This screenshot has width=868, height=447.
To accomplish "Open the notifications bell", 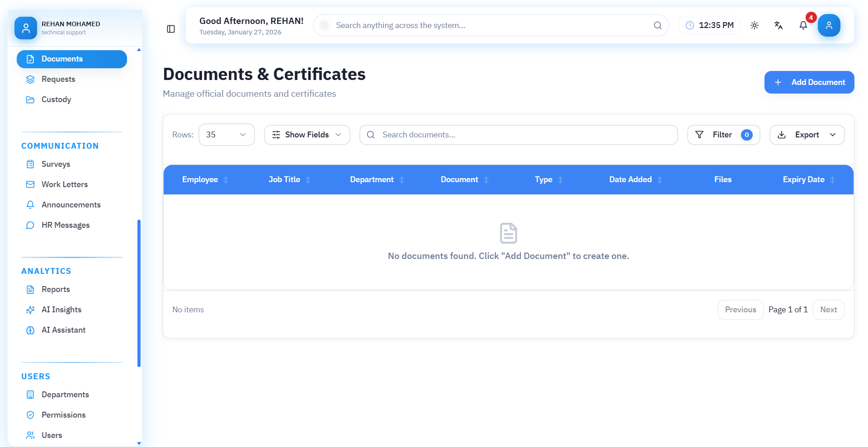I will pos(803,25).
